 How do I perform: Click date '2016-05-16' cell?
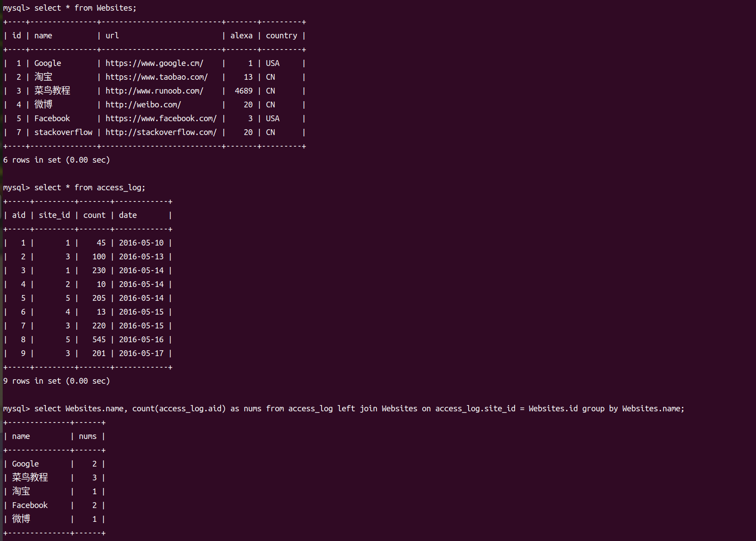point(141,340)
